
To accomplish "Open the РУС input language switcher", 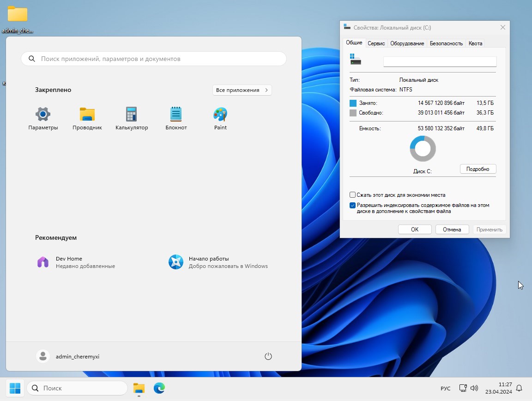I will tap(445, 389).
